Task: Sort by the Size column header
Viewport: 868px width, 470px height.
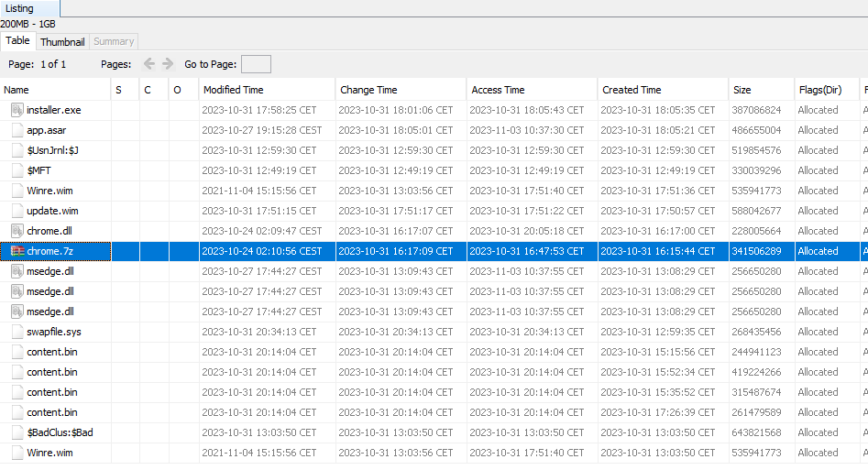Action: click(x=742, y=90)
